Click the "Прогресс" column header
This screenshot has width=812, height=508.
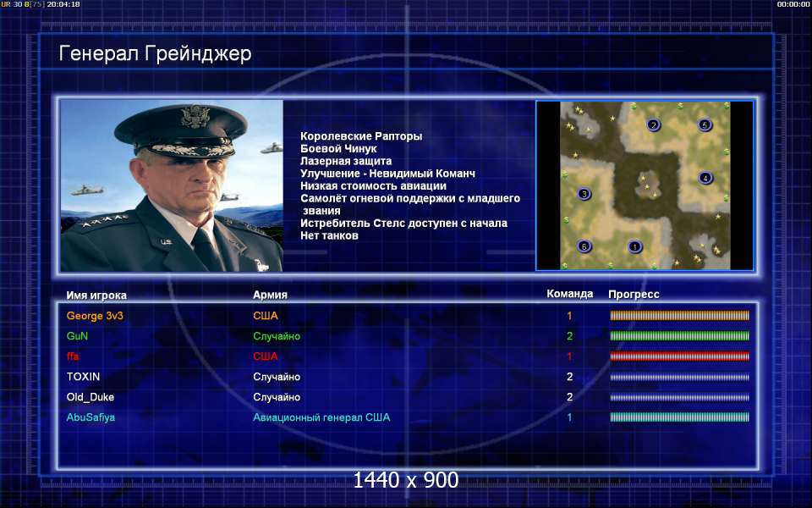click(634, 295)
